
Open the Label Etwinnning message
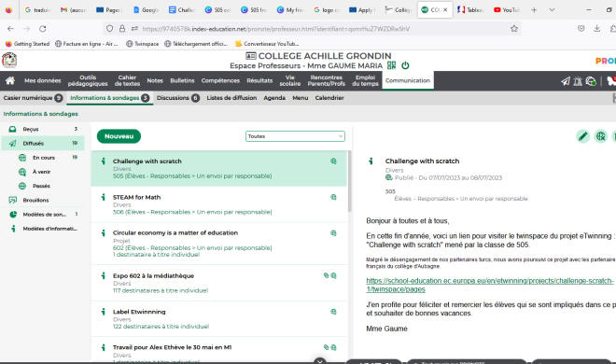pos(218,318)
